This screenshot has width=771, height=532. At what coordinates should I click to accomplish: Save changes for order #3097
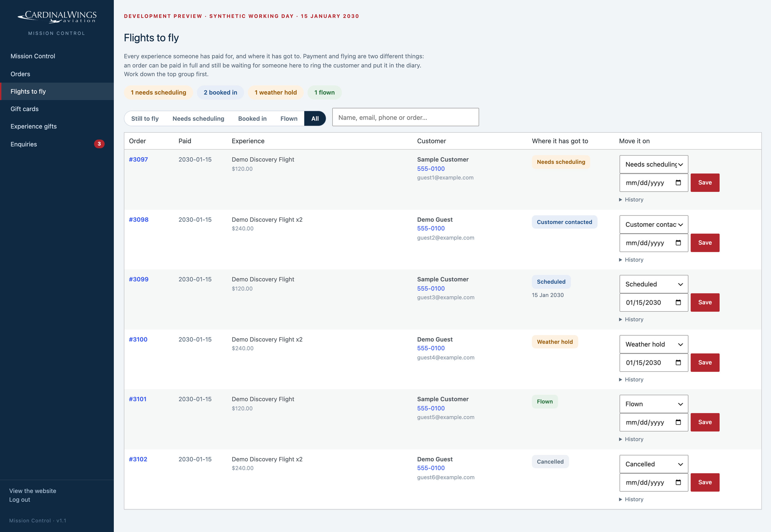(x=705, y=183)
